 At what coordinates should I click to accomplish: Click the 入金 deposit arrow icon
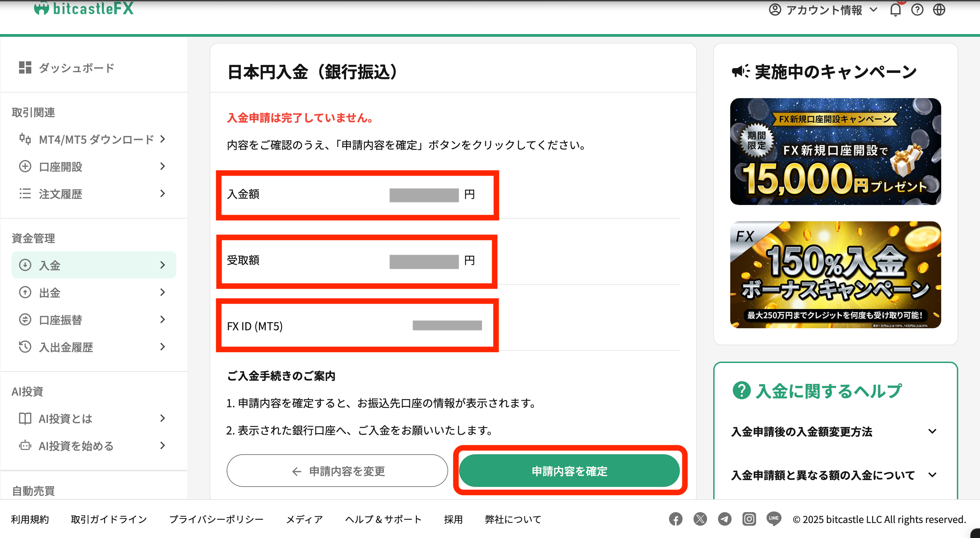click(x=25, y=265)
